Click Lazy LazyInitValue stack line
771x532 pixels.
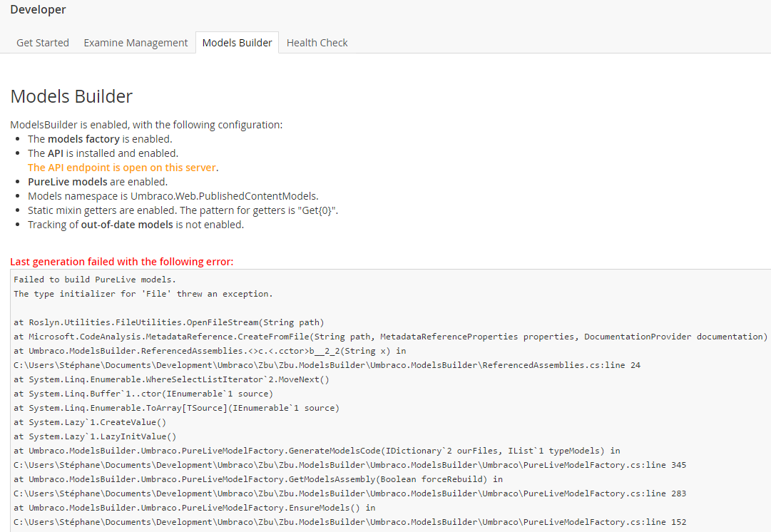[95, 436]
